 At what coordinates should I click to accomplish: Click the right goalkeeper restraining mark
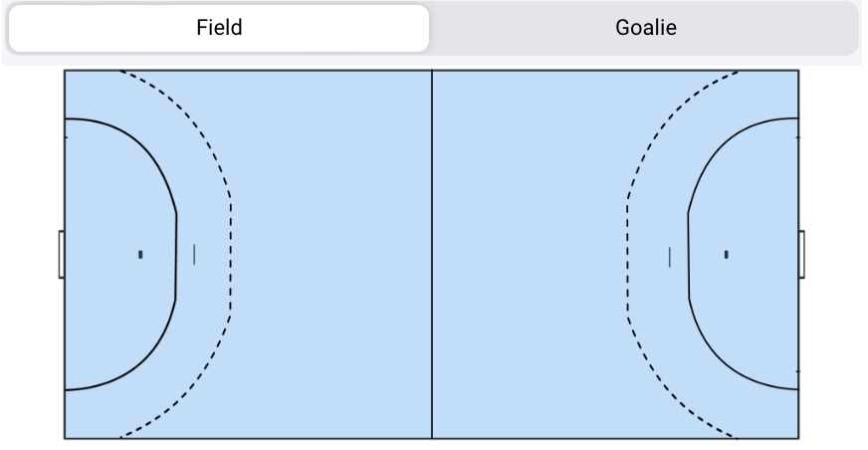727,255
